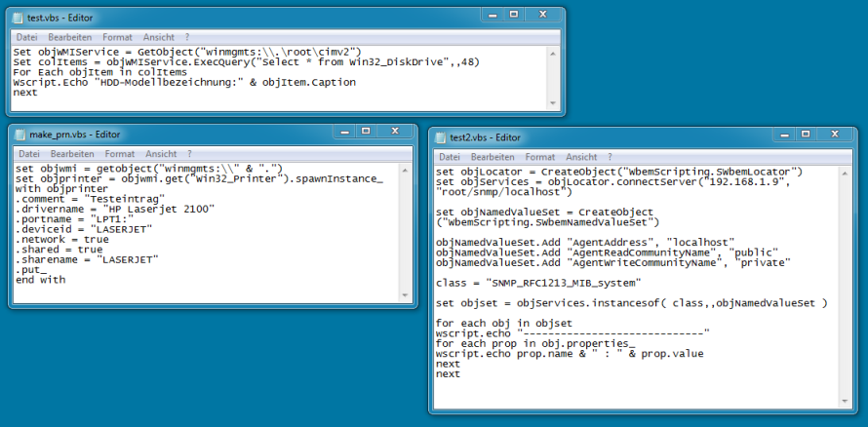Image resolution: width=868 pixels, height=427 pixels.
Task: Minimize the test.vbs editor window
Action: (493, 15)
